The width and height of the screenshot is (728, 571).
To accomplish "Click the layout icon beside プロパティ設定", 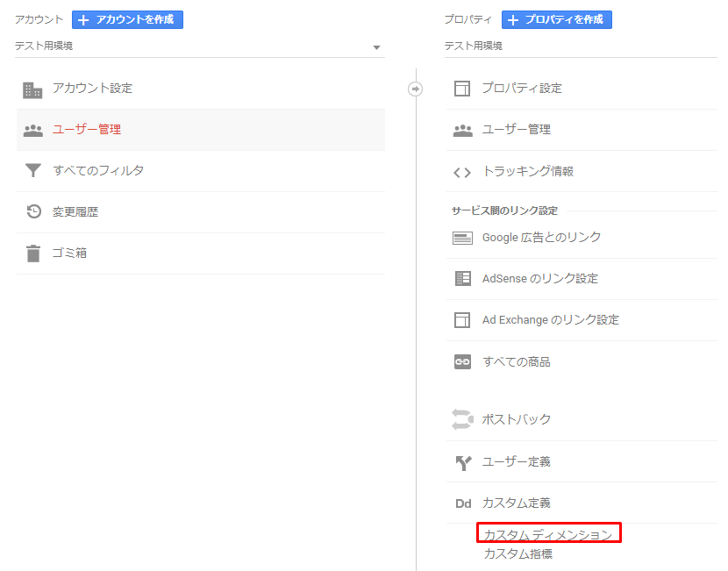I will [462, 89].
